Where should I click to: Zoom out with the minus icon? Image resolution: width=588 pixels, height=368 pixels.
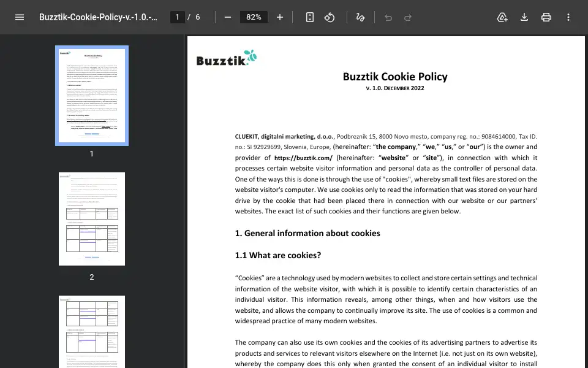pos(228,17)
